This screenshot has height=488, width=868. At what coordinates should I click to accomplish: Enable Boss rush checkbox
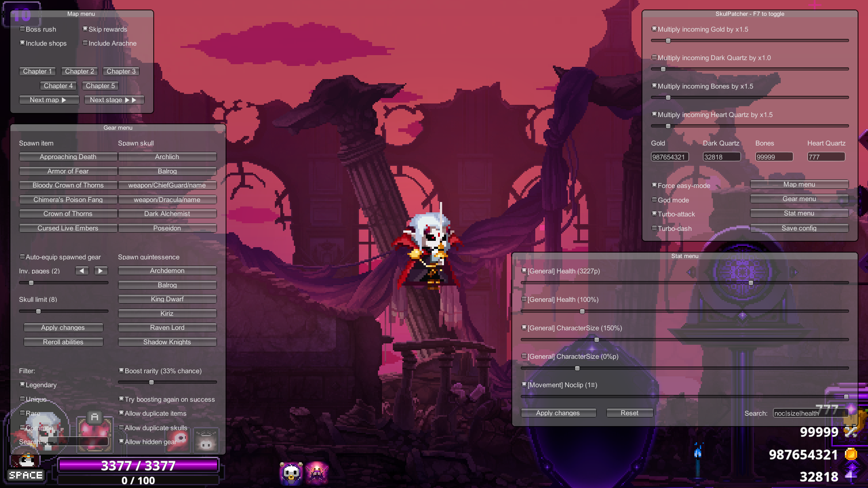[x=22, y=29]
